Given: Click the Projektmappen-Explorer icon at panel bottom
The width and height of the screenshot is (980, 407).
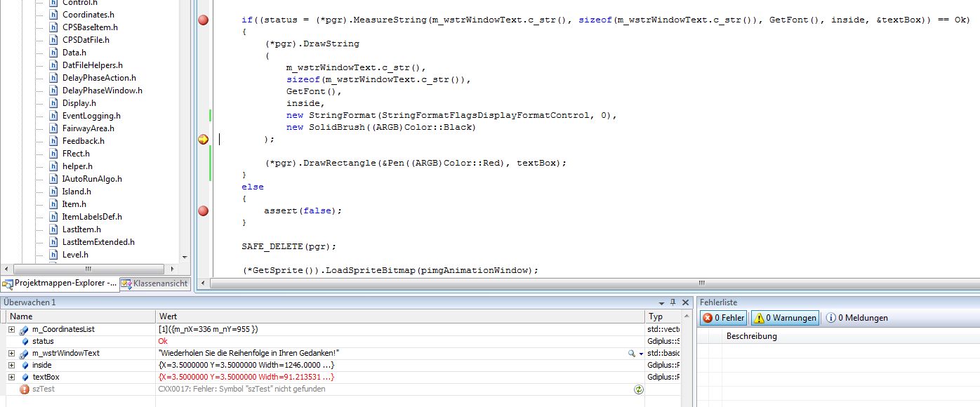Looking at the screenshot, I should 7,283.
